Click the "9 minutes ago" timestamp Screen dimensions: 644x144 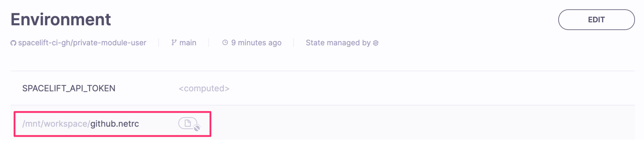[256, 43]
